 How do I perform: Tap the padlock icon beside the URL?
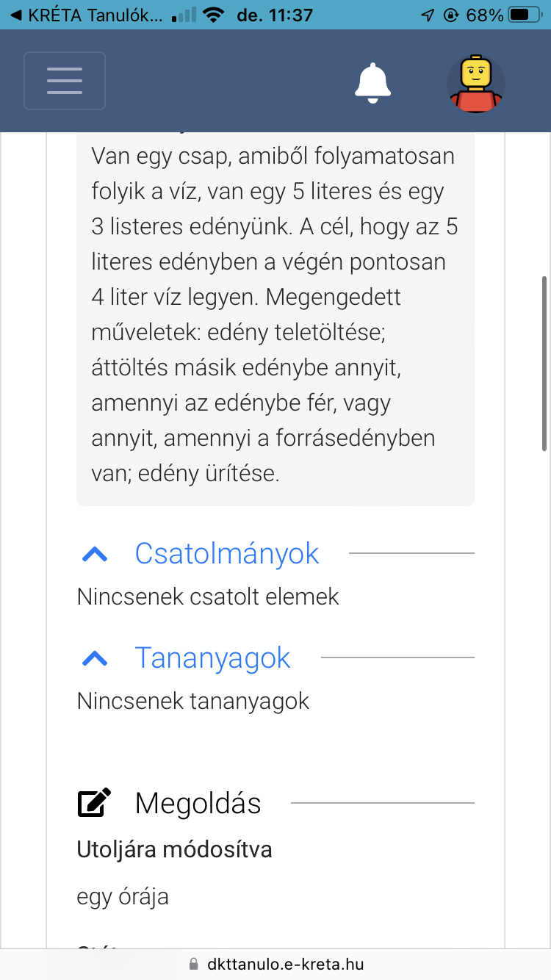(x=194, y=964)
